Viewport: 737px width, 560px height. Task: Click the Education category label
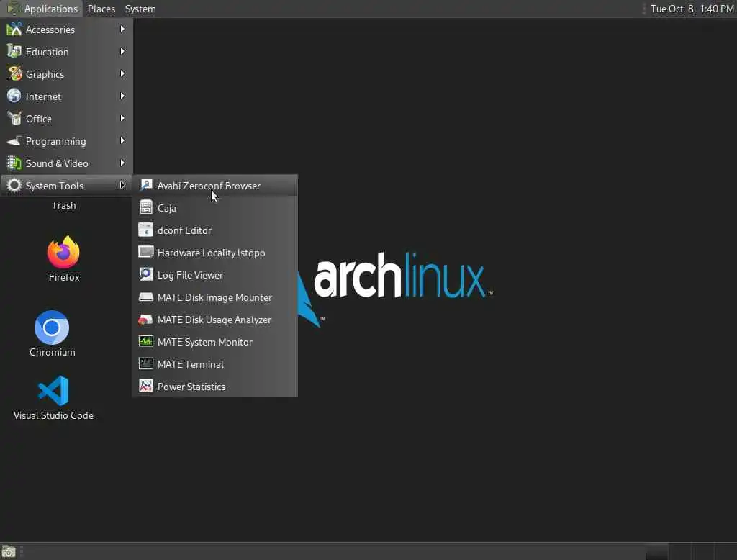point(47,52)
